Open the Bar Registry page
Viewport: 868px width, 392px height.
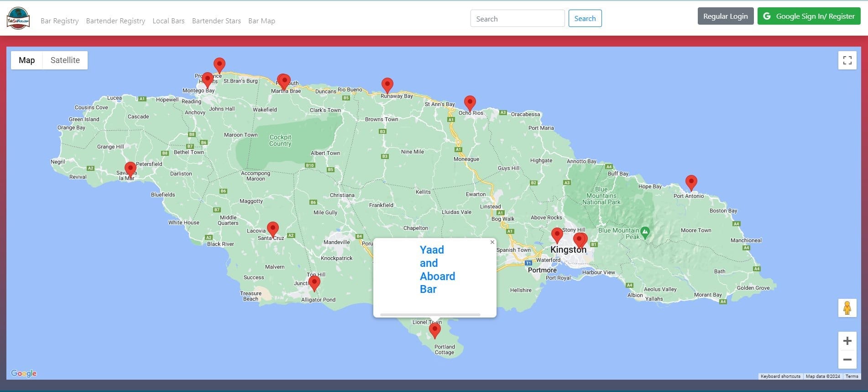(60, 21)
